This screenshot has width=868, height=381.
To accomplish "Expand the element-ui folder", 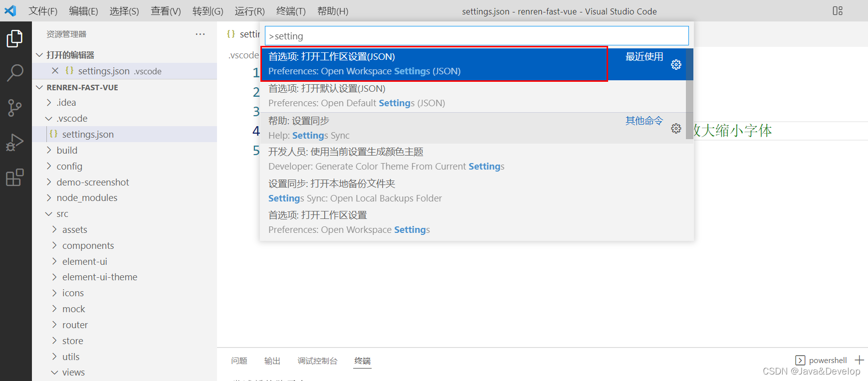I will coord(54,261).
